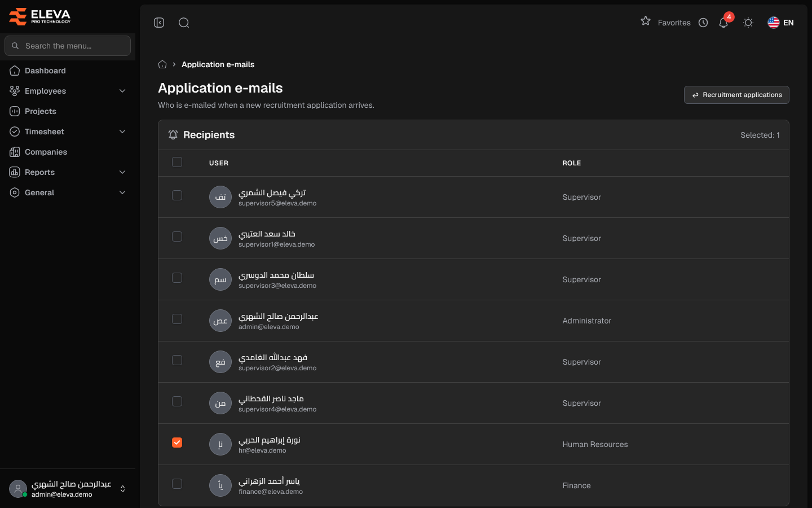
Task: Click the Application e-mails breadcrumb
Action: click(218, 64)
